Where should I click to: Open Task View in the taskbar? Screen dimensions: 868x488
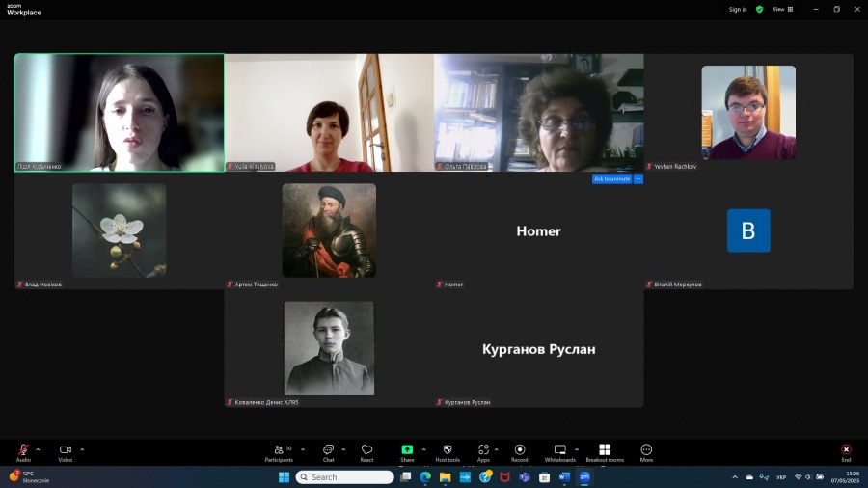point(406,477)
